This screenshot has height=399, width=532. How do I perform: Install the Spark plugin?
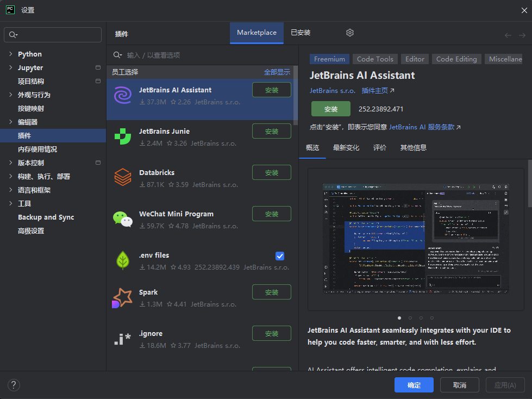click(271, 292)
